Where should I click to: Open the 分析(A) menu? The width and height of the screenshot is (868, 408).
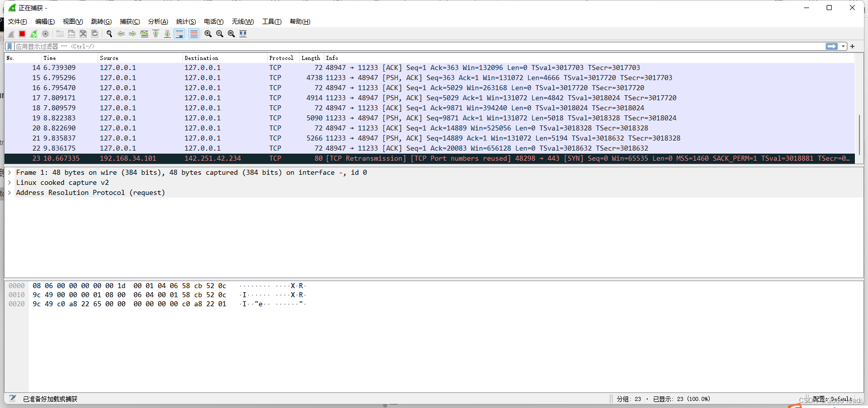click(158, 22)
